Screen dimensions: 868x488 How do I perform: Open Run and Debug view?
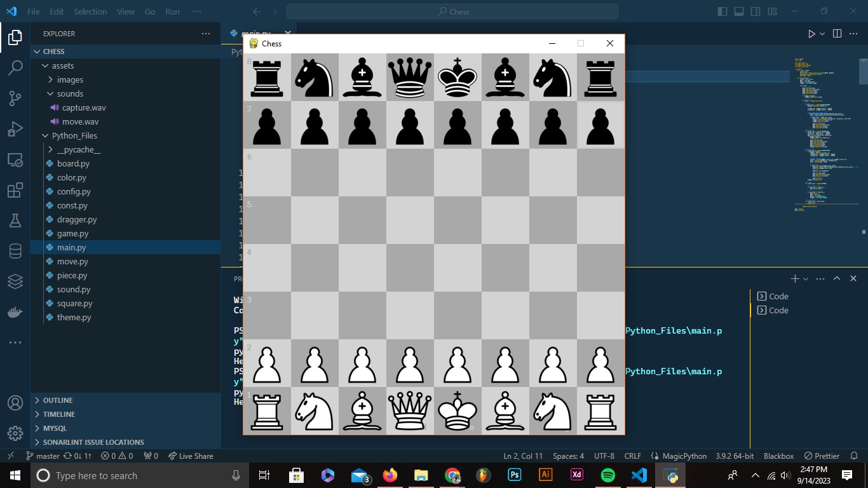coord(15,129)
